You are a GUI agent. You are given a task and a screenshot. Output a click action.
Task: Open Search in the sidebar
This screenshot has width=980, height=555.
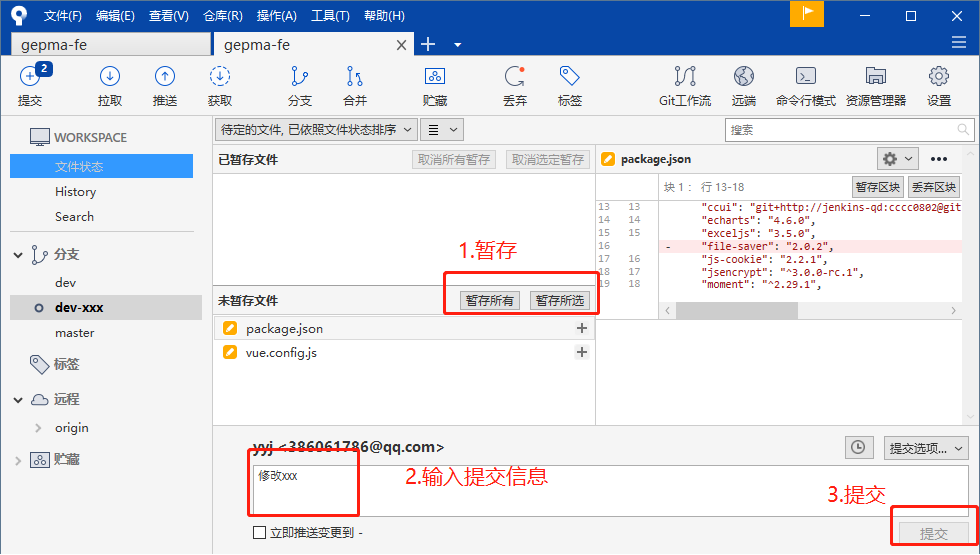pos(74,217)
